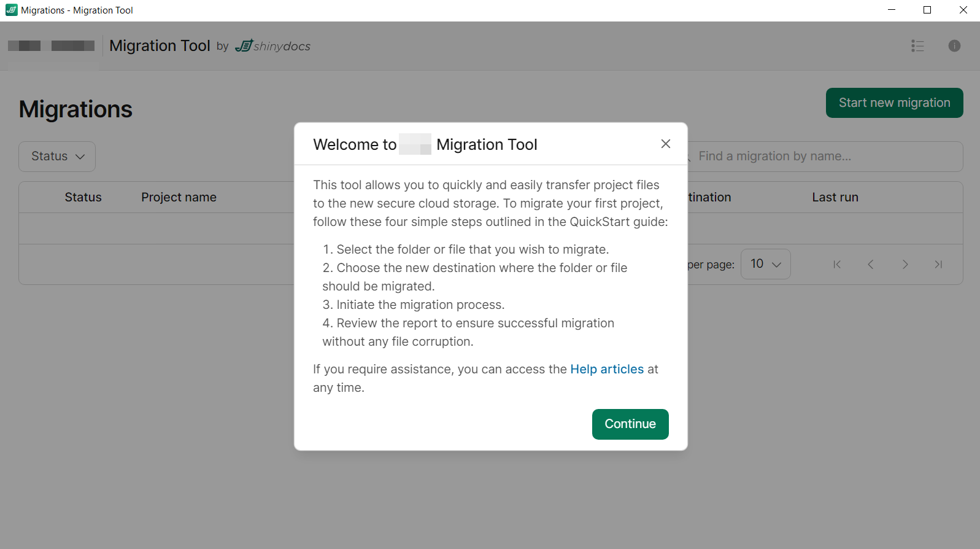Close the Welcome dialog with X icon
The height and width of the screenshot is (549, 980).
[x=665, y=144]
